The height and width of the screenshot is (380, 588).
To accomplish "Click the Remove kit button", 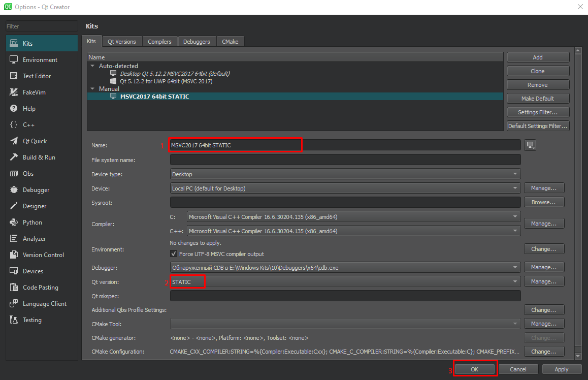I will 538,85.
